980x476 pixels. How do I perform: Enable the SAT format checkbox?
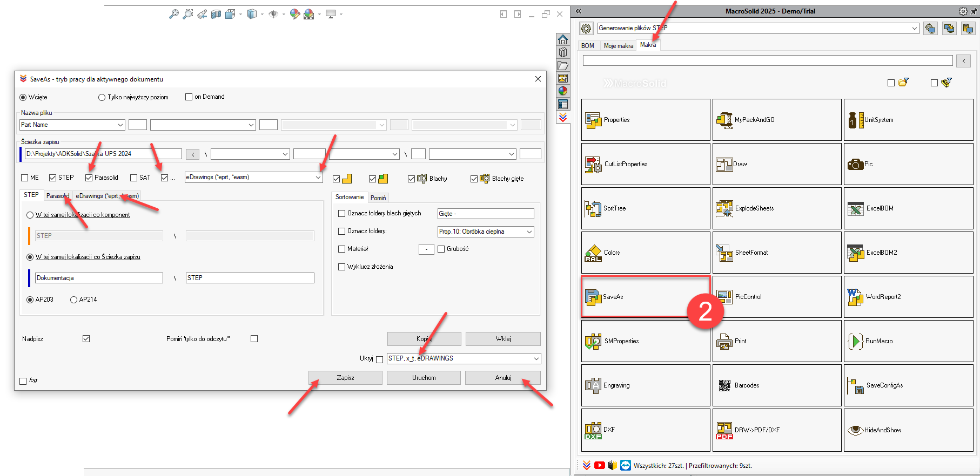[x=133, y=178]
